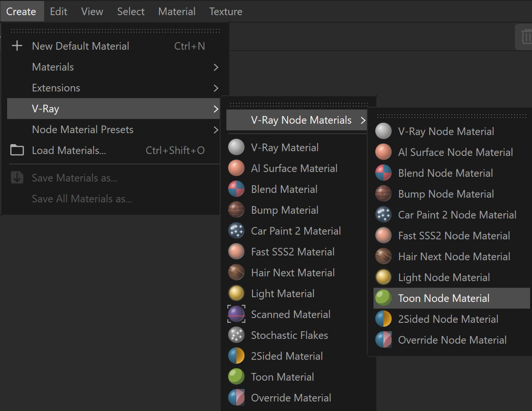This screenshot has height=411, width=532.
Task: Click the AI Surface Material sphere icon
Action: pyautogui.click(x=236, y=168)
